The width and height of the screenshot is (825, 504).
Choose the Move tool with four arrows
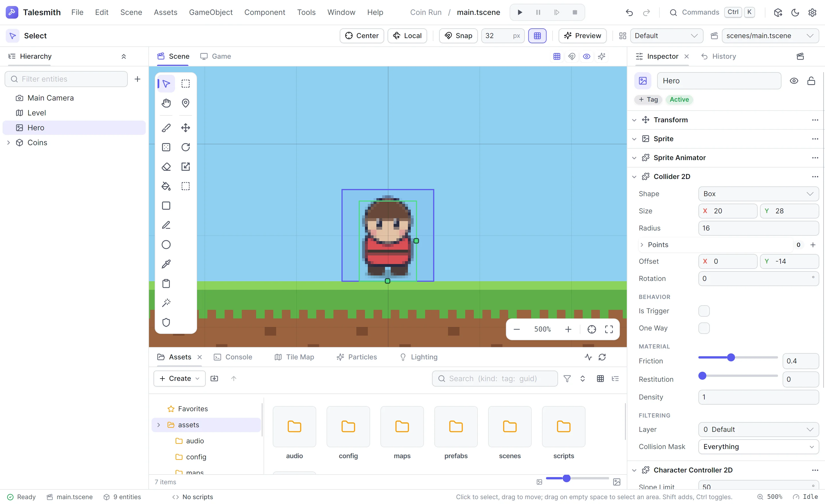pos(186,128)
